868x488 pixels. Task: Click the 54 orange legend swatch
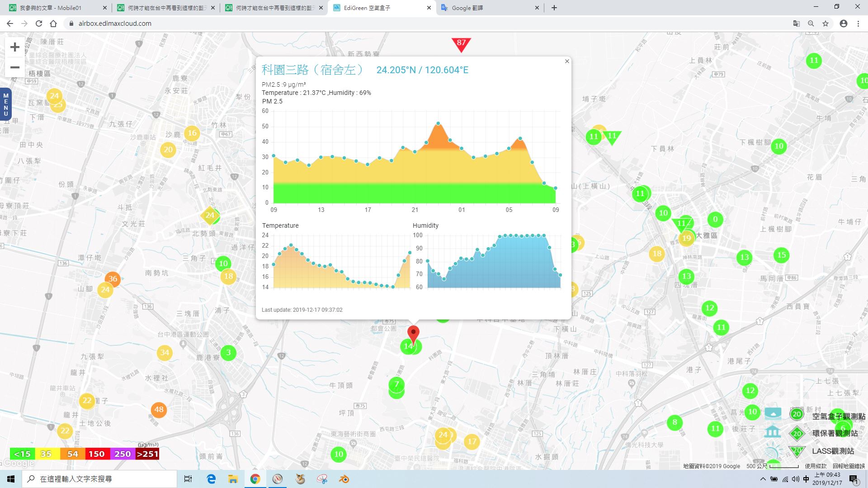(x=72, y=454)
